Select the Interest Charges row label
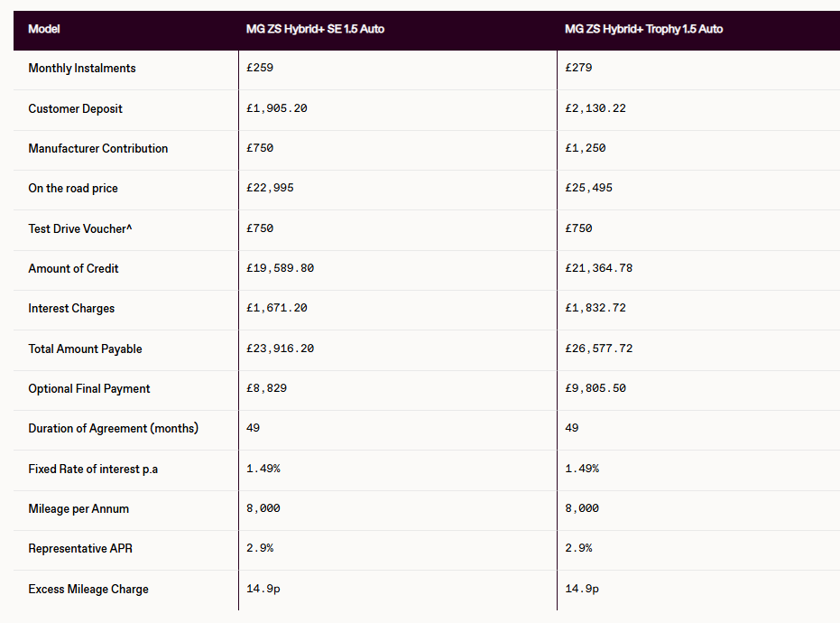The image size is (840, 623). [71, 309]
